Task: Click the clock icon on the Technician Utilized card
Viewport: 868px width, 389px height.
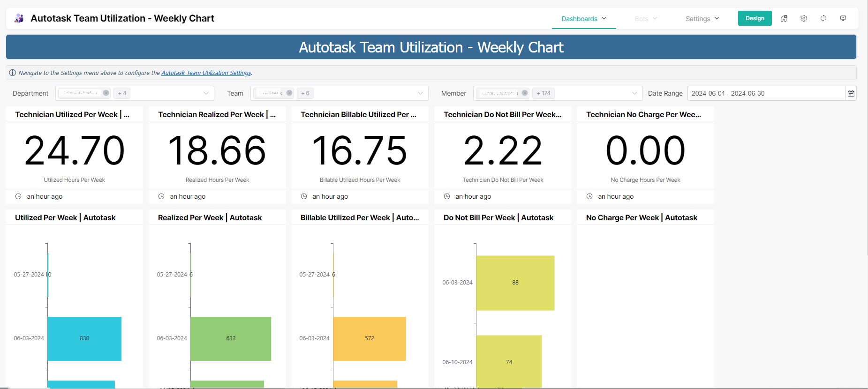Action: [18, 196]
